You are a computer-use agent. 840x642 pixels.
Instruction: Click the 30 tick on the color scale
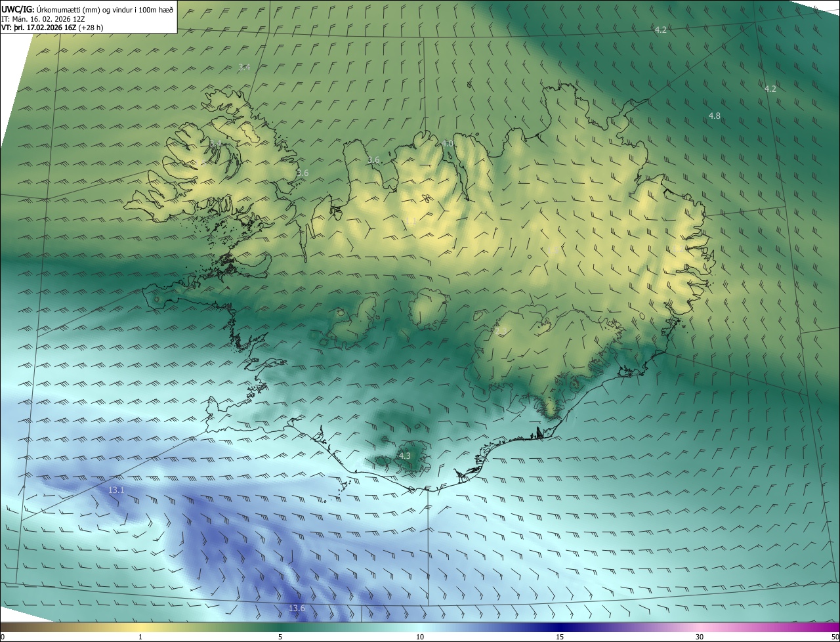[x=700, y=637]
